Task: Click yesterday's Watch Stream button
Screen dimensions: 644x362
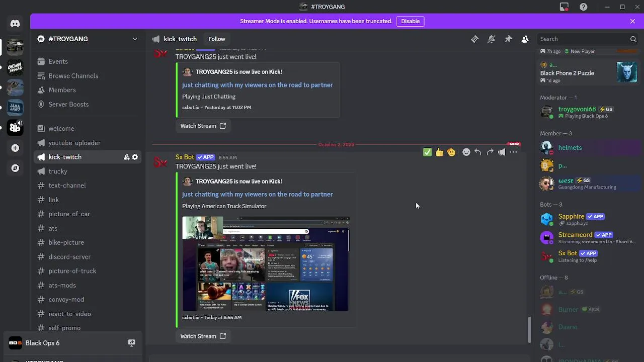Action: coord(203,126)
